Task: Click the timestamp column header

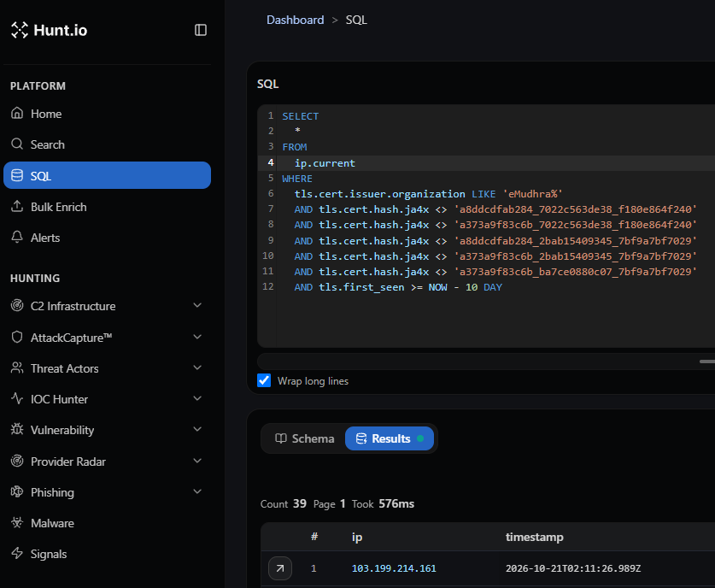Action: [535, 537]
